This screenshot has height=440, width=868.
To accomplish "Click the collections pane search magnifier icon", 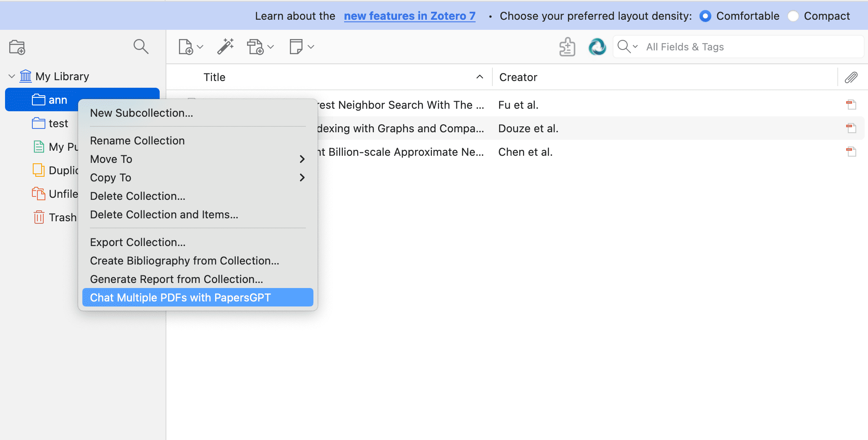I will (141, 47).
